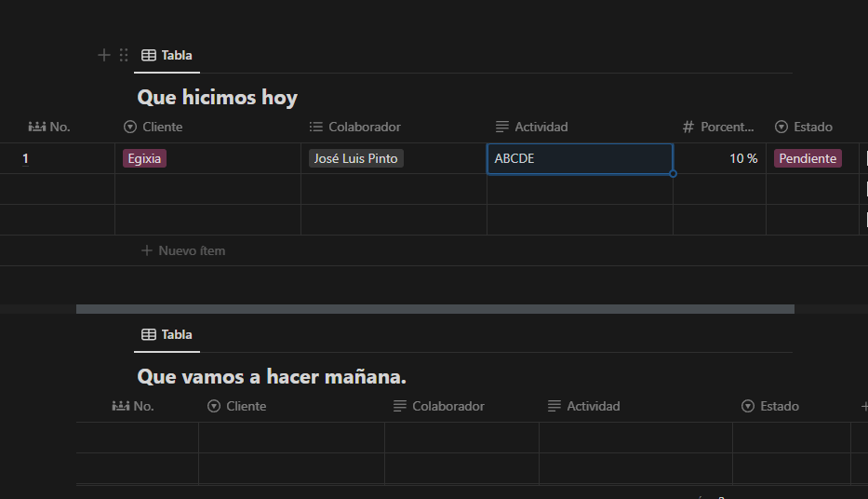Select the Tabla tab above "Que hicimos hoy"
This screenshot has width=868, height=499.
tap(167, 55)
